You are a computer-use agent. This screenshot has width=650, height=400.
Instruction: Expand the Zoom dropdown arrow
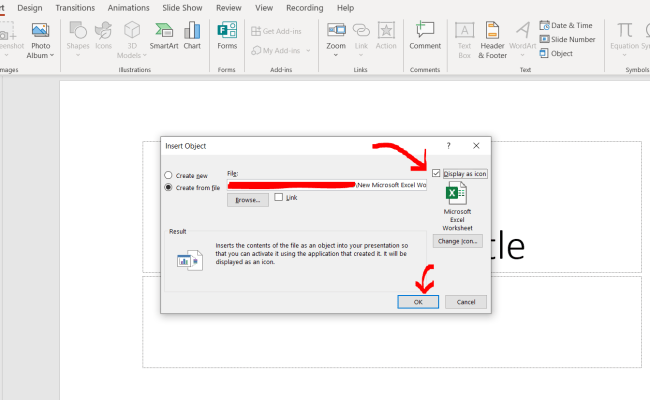(x=336, y=55)
